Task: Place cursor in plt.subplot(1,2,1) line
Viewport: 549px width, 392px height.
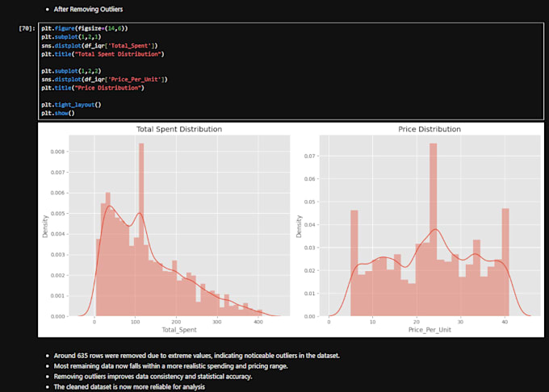Action: [71, 37]
